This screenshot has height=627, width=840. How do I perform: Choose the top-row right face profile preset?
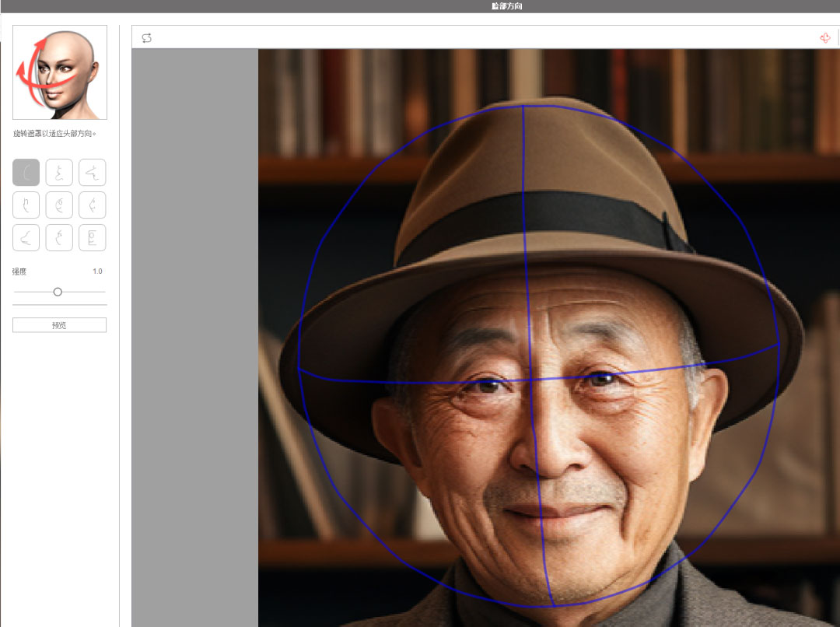coord(93,172)
